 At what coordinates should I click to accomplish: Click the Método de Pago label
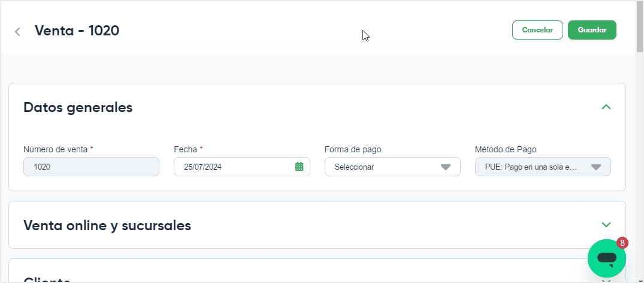point(506,149)
